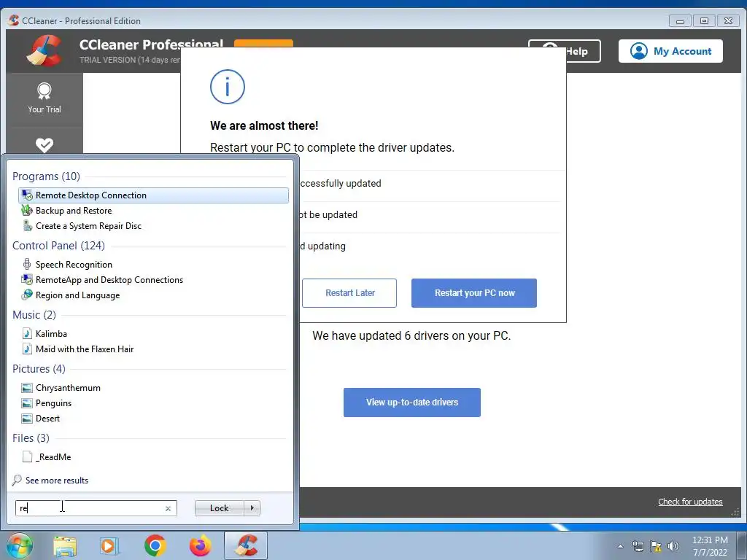
Task: Click Restart Later button
Action: tap(349, 293)
